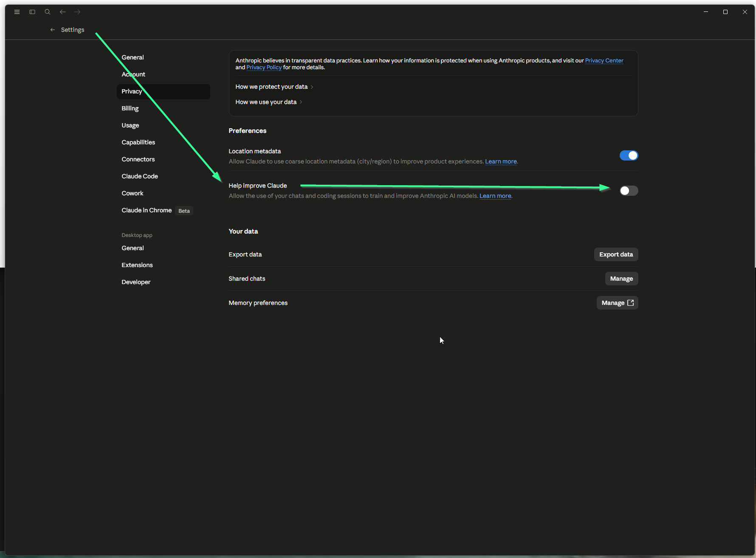Click the Memory preferences label
The image size is (756, 558).
(x=258, y=303)
